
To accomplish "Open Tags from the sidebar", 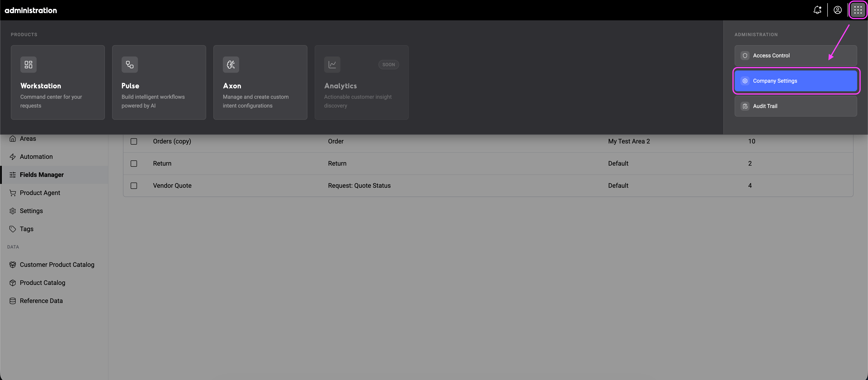I will click(54, 229).
